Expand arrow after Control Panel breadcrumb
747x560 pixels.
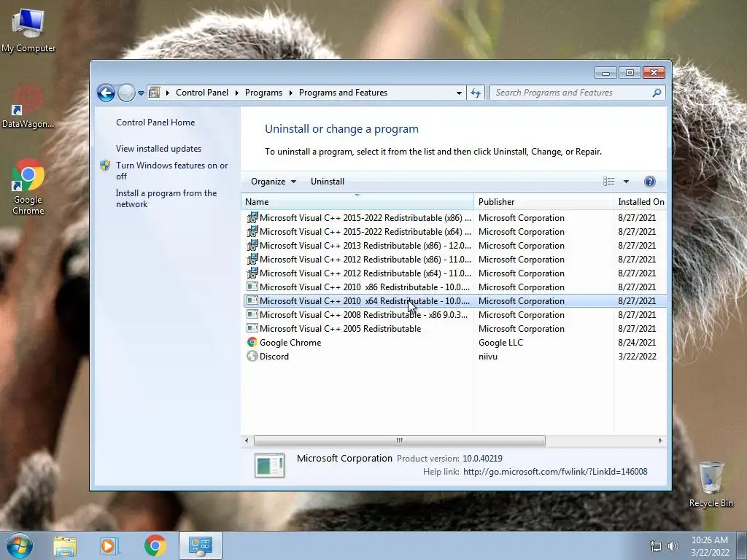pyautogui.click(x=237, y=93)
